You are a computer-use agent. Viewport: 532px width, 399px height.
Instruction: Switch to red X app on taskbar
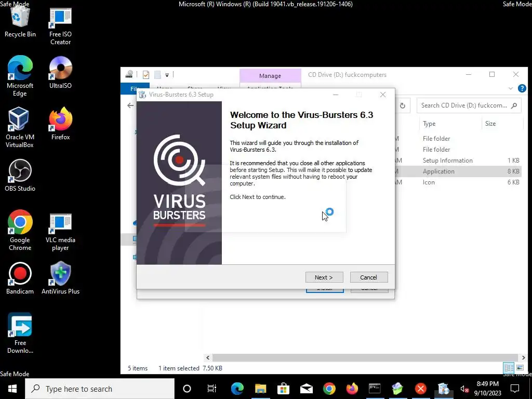421,389
